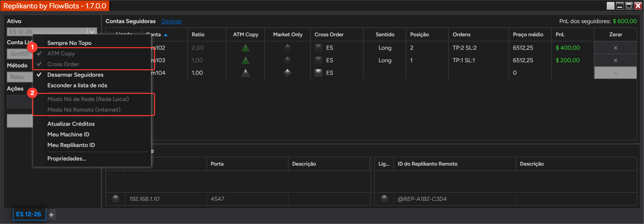This screenshot has width=644, height=224.
Task: Open the Conta Líder Sim101 combo box
Action: (20, 54)
